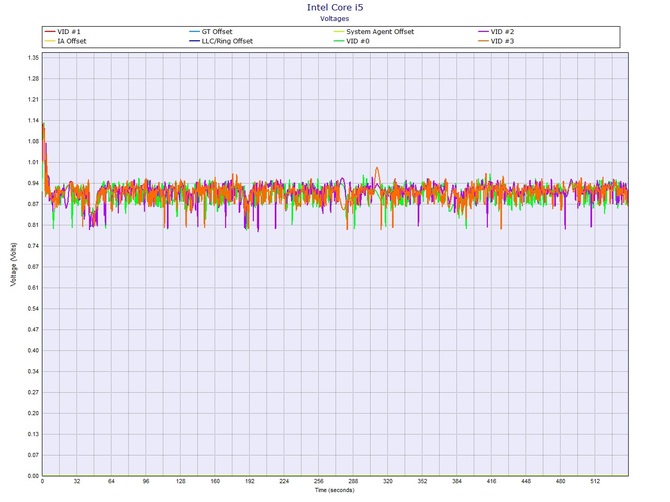Screen dimensions: 670x502
Task: Click the 384 tick on time axis
Action: click(x=457, y=481)
